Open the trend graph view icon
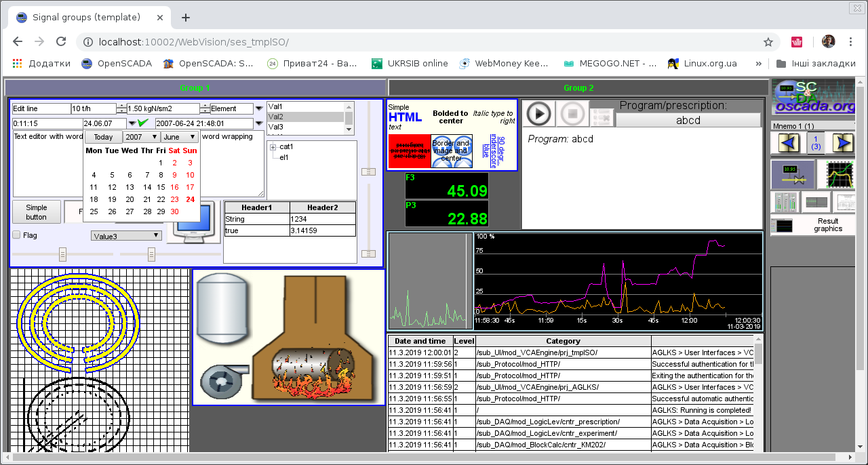Viewport: 868px width, 465px height. [840, 174]
